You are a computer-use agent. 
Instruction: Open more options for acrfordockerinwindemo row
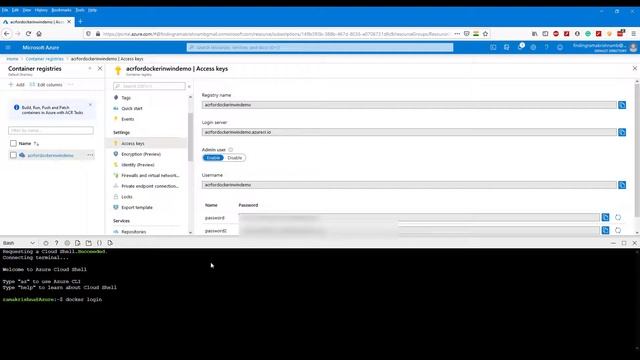click(x=90, y=155)
